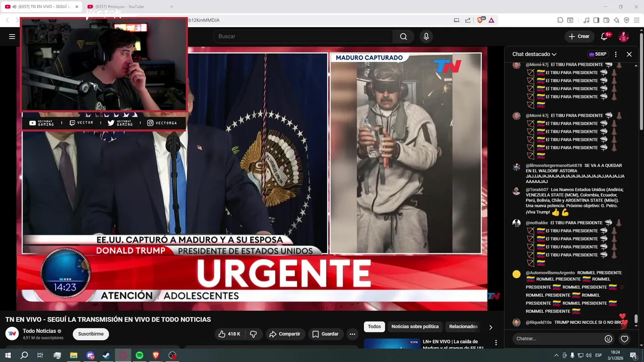This screenshot has width=644, height=362.
Task: Open more video actions three-dot button
Action: tap(352, 334)
